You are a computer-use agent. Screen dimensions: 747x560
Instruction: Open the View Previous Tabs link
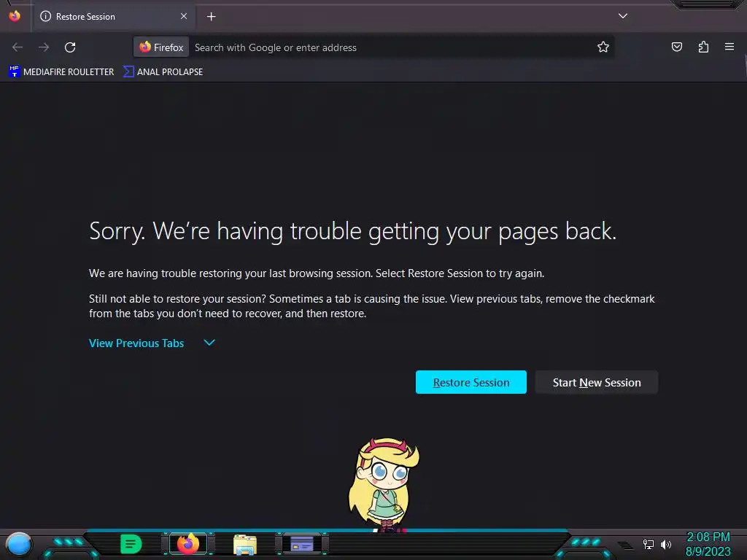[x=136, y=343]
